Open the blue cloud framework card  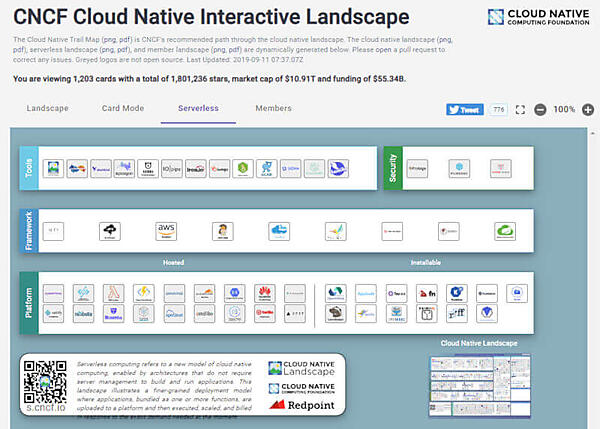click(x=279, y=232)
